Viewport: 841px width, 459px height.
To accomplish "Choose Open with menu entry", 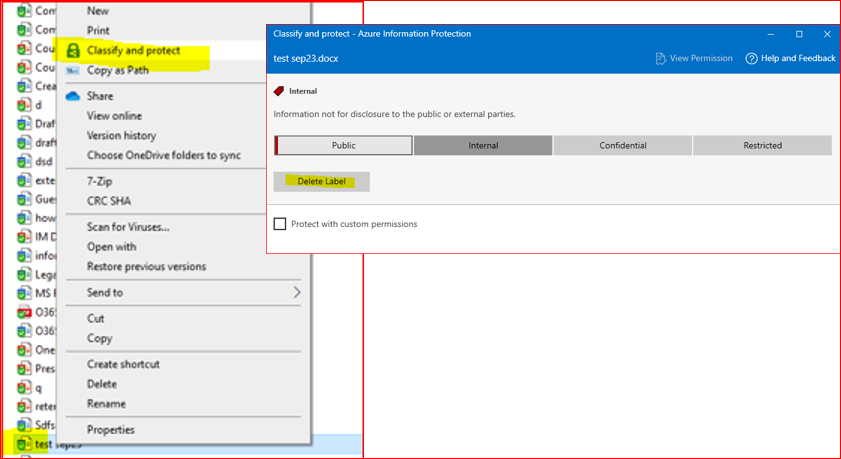I will point(112,247).
